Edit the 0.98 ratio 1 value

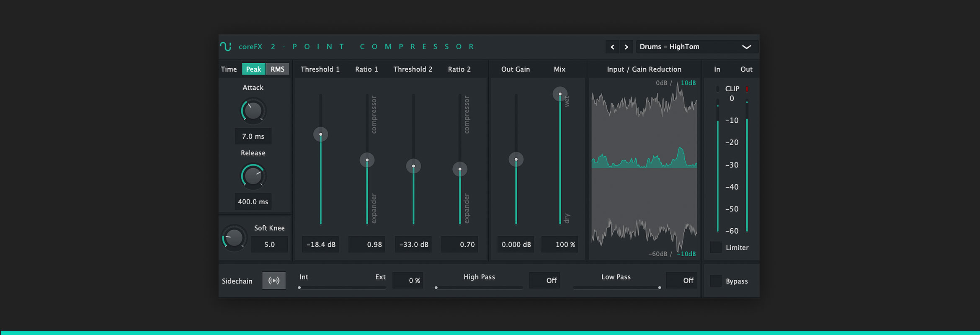(x=367, y=244)
